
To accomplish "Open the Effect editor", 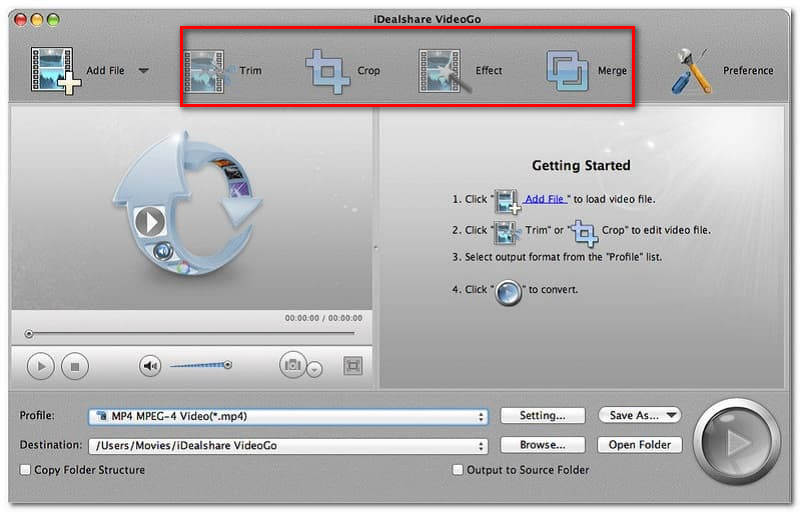I will (460, 71).
